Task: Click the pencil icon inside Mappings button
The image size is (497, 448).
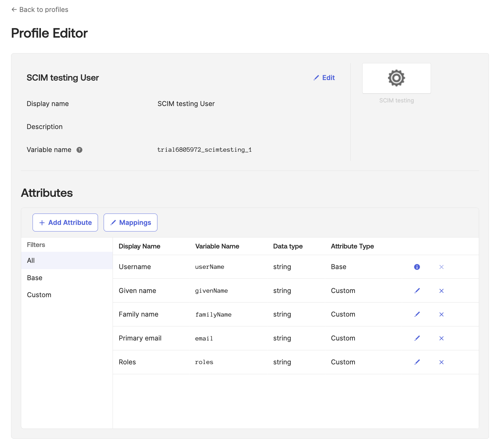Action: pyautogui.click(x=113, y=222)
